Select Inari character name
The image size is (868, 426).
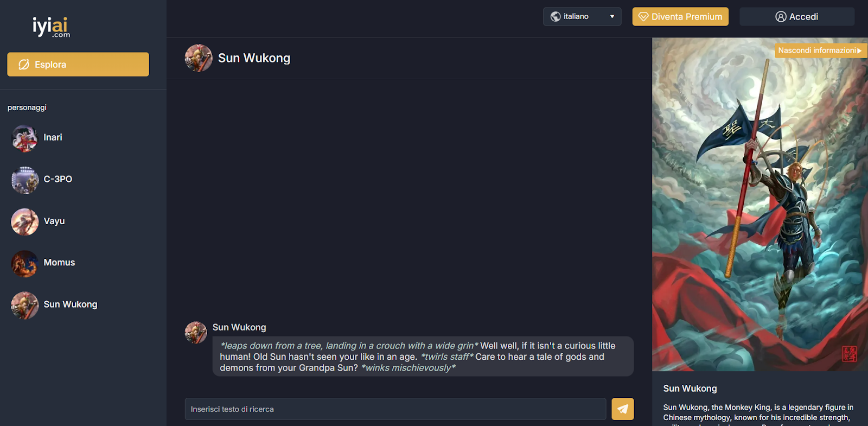(x=53, y=137)
